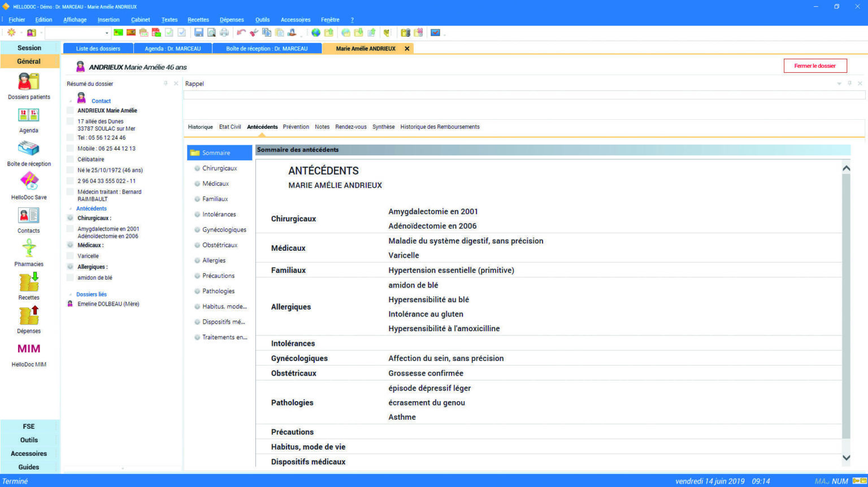Open the search combo box dropdown in the toolbar
The width and height of the screenshot is (868, 487).
click(x=107, y=32)
